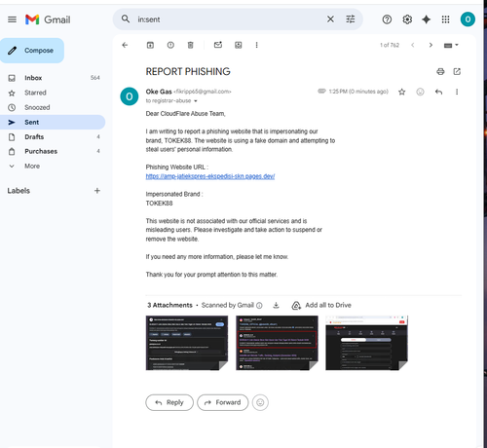The image size is (487, 448).
Task: Open the main menu hamburger icon
Action: click(12, 19)
